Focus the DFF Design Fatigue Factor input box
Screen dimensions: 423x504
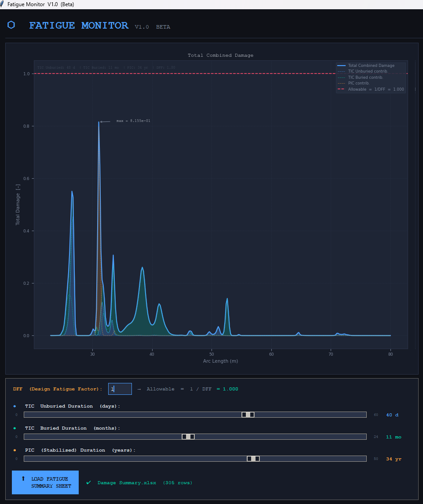[120, 389]
